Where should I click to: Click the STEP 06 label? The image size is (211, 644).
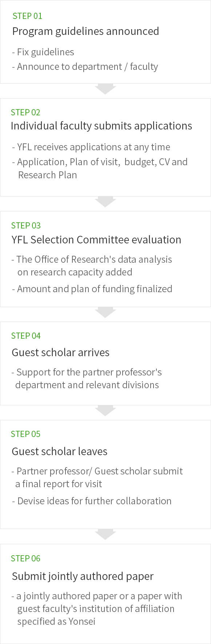coord(25,558)
